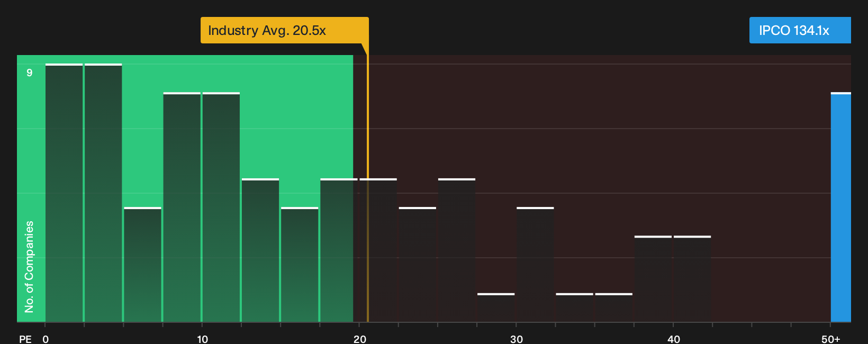Select the short green bar for PE 5 to 7.5
868x344 pixels.
click(142, 264)
